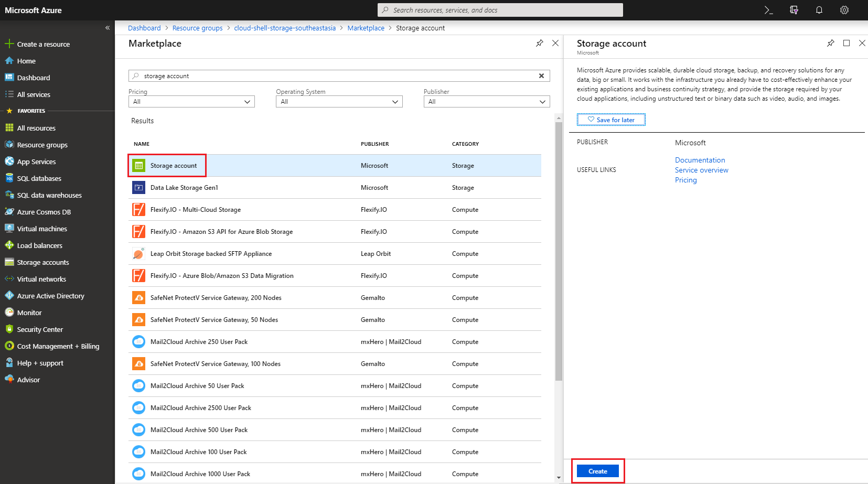Click the notifications bell icon
The height and width of the screenshot is (484, 868).
pos(819,10)
